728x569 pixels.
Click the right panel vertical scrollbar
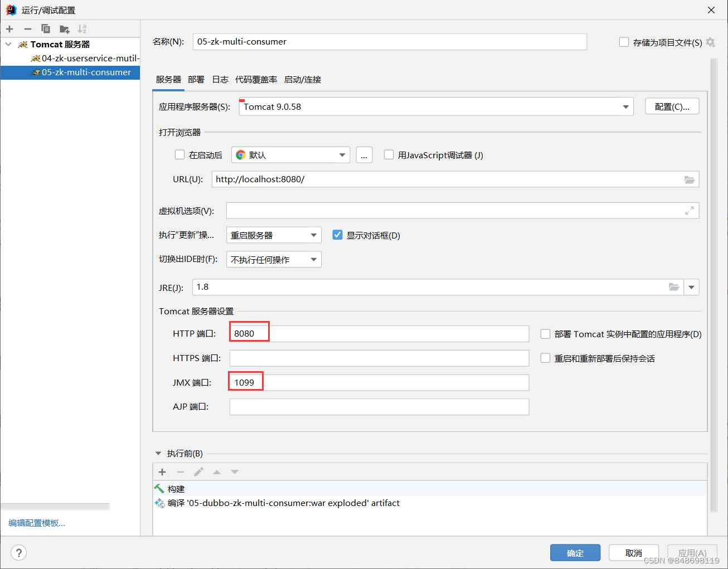(x=714, y=285)
